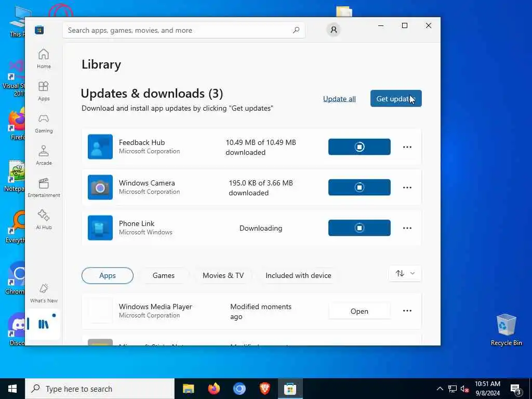
Task: Select the Included with device tab
Action: pos(298,275)
